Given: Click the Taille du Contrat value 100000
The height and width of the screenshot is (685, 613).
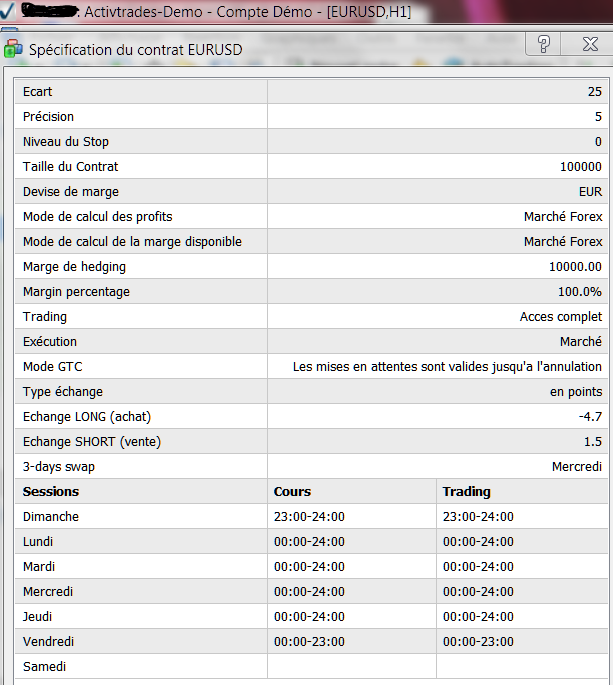Looking at the screenshot, I should (x=582, y=167).
